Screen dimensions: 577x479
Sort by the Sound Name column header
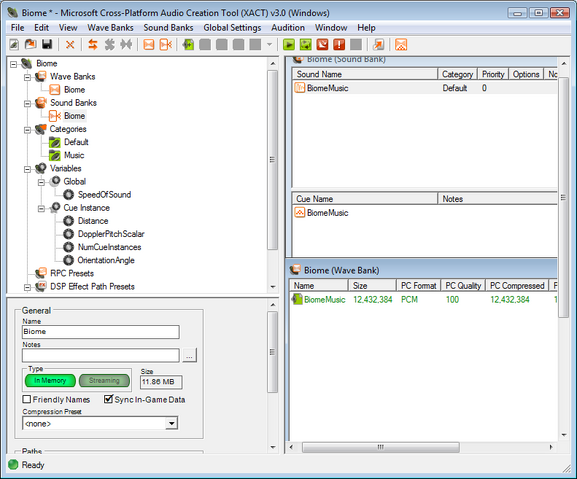tap(365, 74)
